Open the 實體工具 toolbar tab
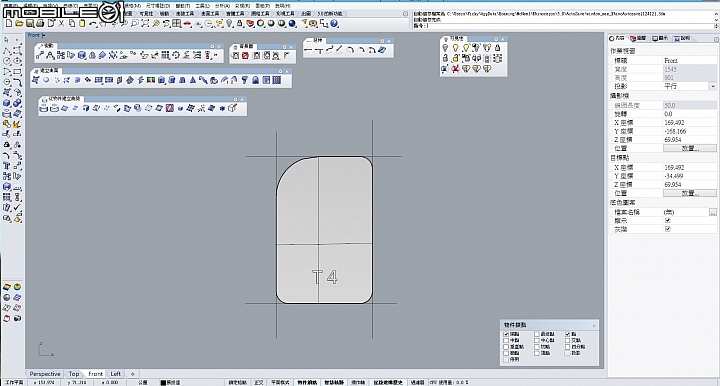 [x=235, y=14]
